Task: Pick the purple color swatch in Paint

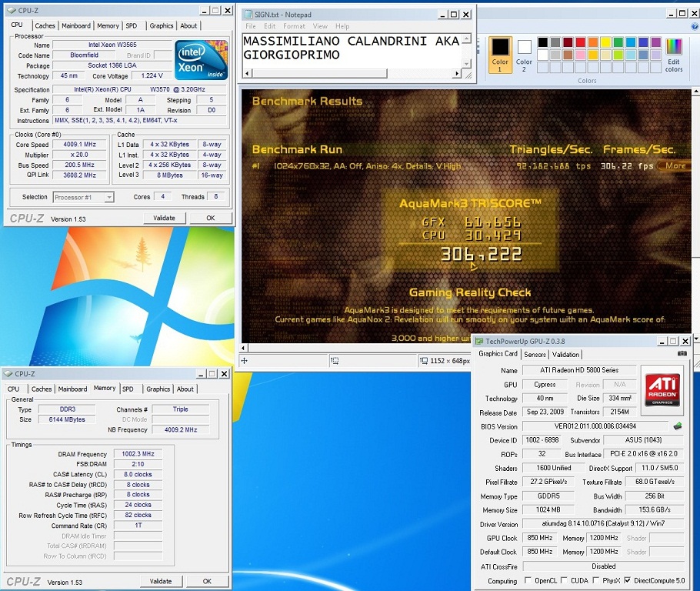Action: [656, 42]
